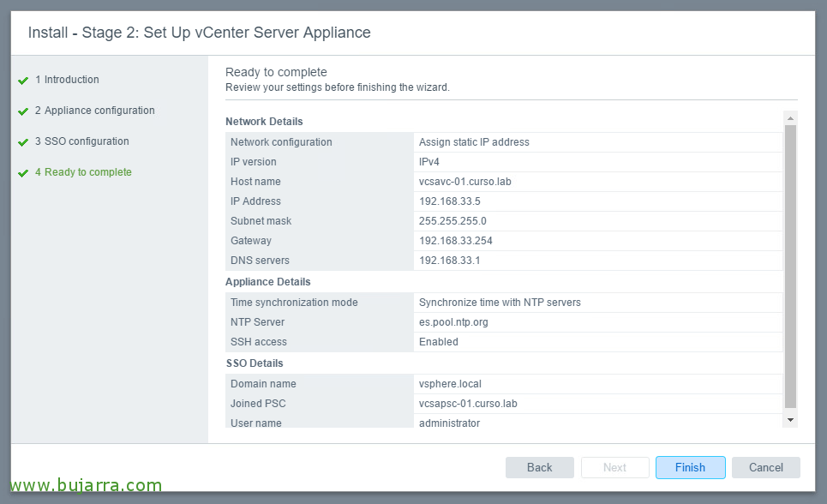Click the Network configuration row label
The height and width of the screenshot is (504, 827).
coord(281,142)
